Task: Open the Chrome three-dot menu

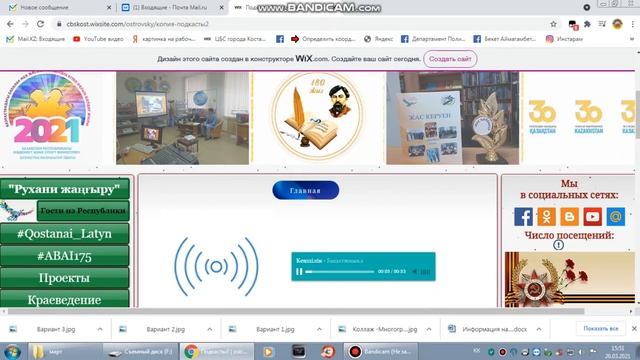Action: [632, 24]
